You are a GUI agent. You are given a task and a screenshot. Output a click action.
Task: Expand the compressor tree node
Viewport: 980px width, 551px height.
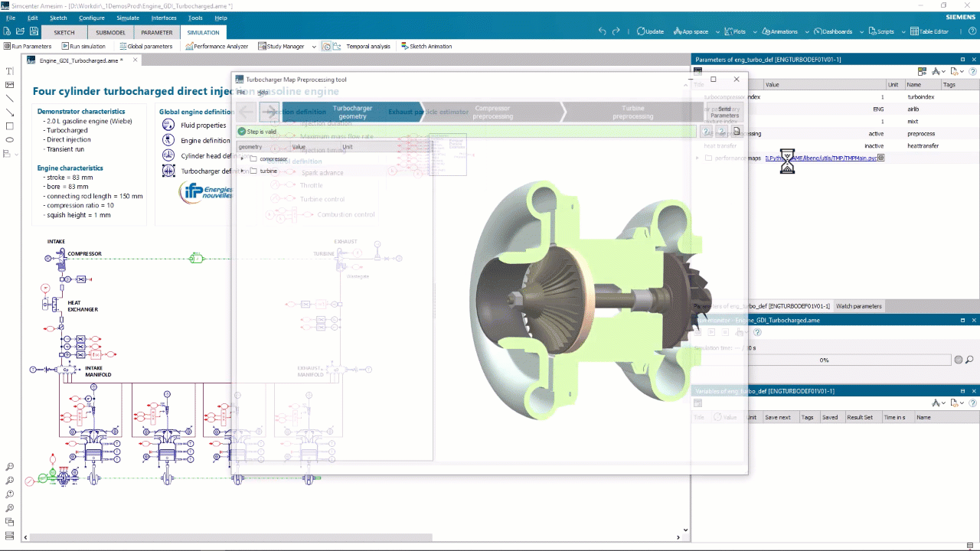pos(243,159)
